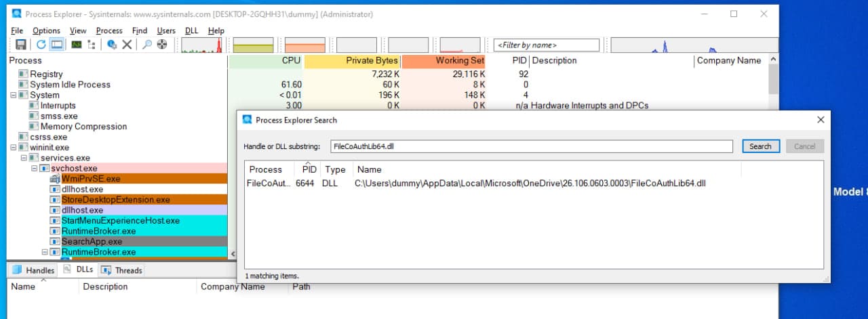
Task: Collapse the svchost.exe tree node
Action: 35,168
